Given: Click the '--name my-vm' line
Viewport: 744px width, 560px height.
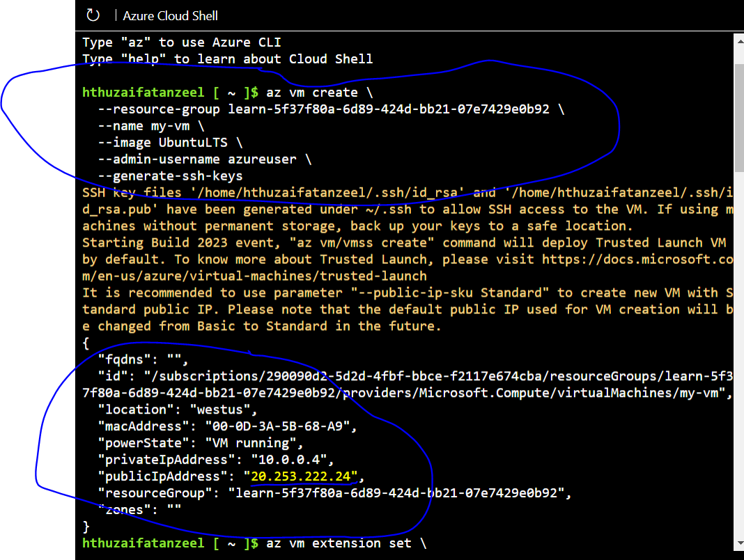Looking at the screenshot, I should pos(151,126).
